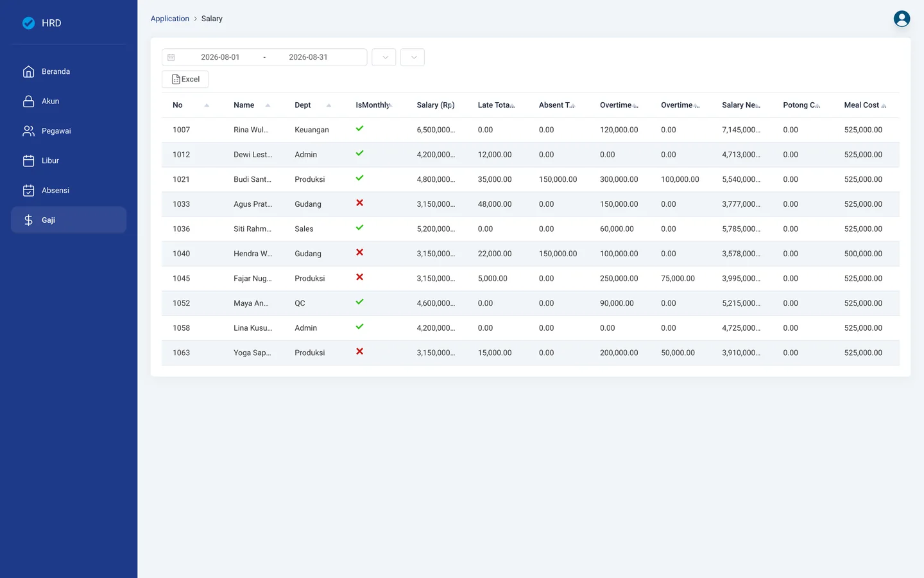Click the 500,000.00 meal cost cell
Screen dimensions: 924x578
coord(863,254)
